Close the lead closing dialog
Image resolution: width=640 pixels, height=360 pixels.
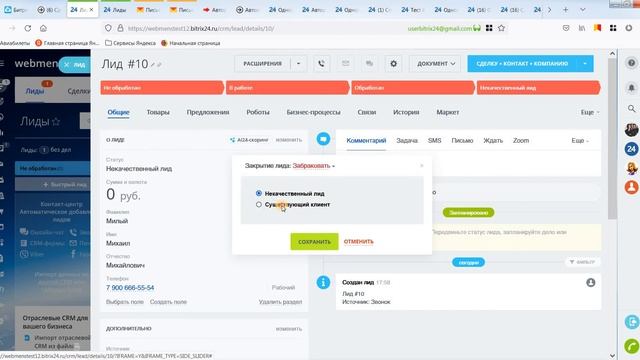click(x=422, y=165)
